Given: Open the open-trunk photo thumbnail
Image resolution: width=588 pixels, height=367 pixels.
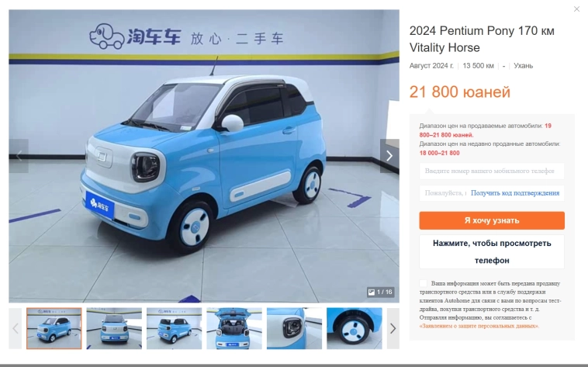Looking at the screenshot, I should 234,329.
